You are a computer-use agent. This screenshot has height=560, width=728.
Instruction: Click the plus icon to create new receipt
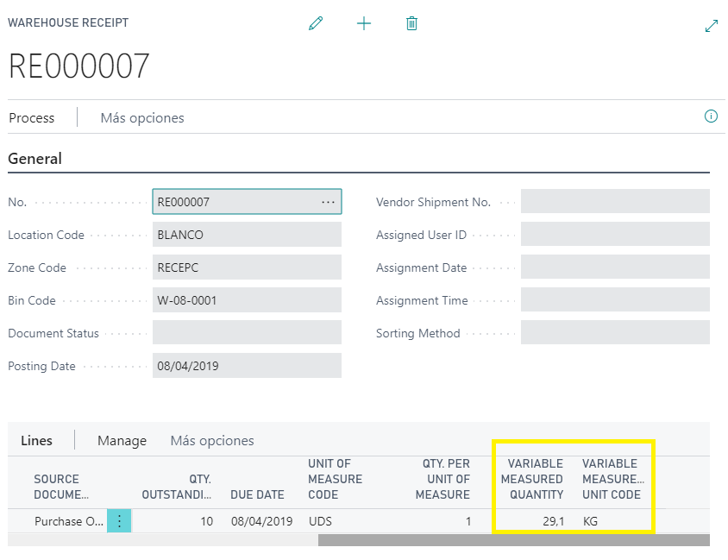tap(364, 24)
